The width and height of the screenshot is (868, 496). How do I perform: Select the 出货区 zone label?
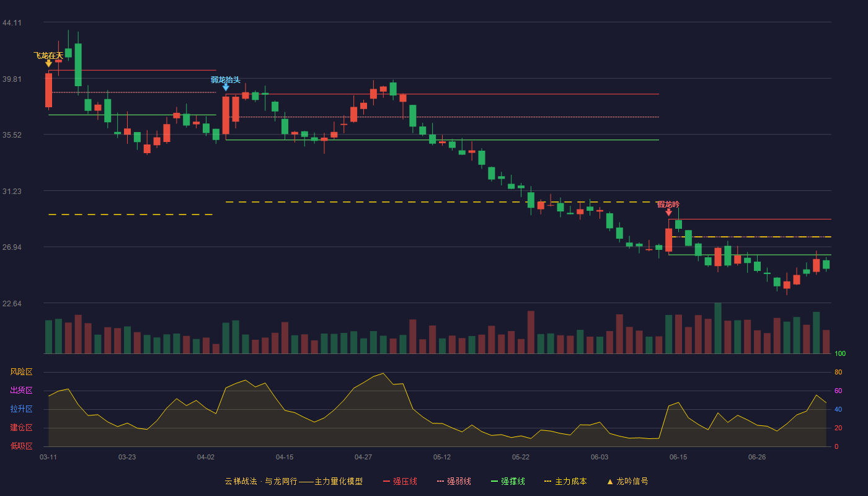21,391
